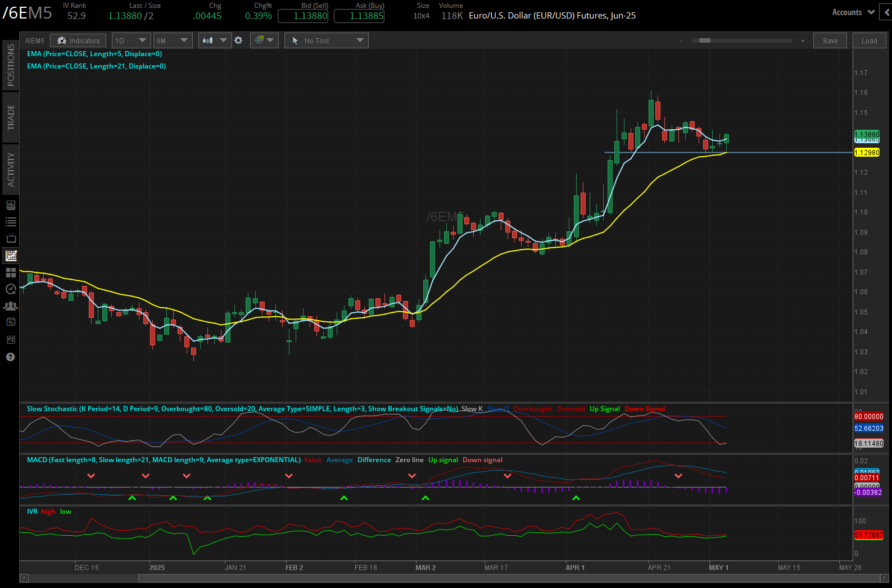Screen dimensions: 892x588
Task: Open the clock history sidebar icon
Action: 11,289
